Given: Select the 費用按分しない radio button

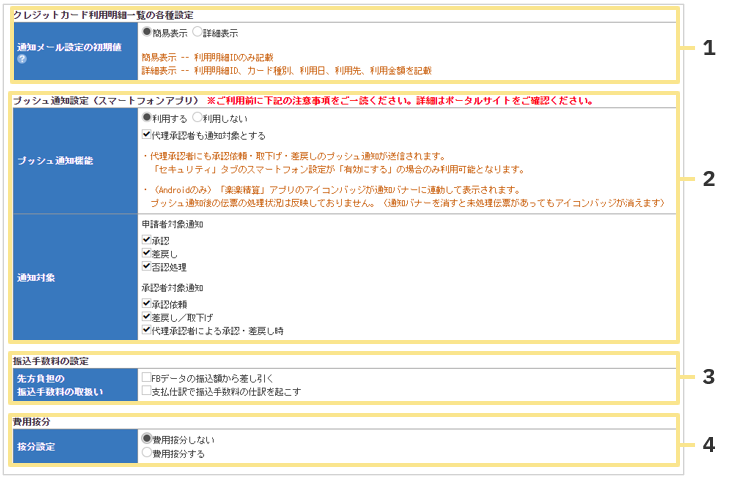Looking at the screenshot, I should click(x=147, y=438).
